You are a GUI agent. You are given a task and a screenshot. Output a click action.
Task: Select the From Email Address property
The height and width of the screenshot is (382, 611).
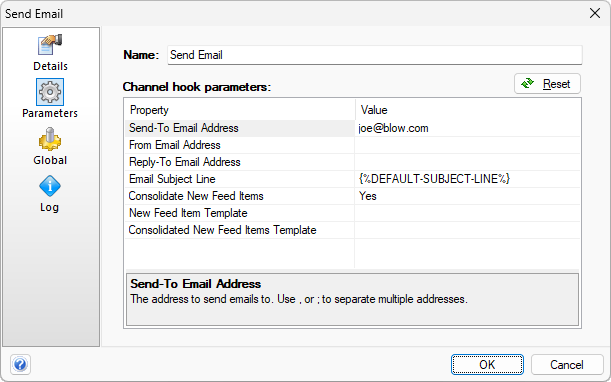[x=240, y=145]
